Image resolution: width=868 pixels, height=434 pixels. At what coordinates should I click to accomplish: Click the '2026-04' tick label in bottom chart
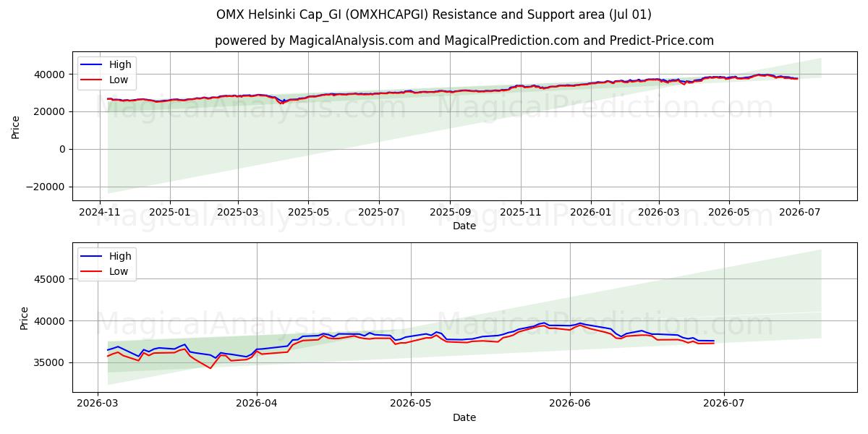(x=257, y=404)
